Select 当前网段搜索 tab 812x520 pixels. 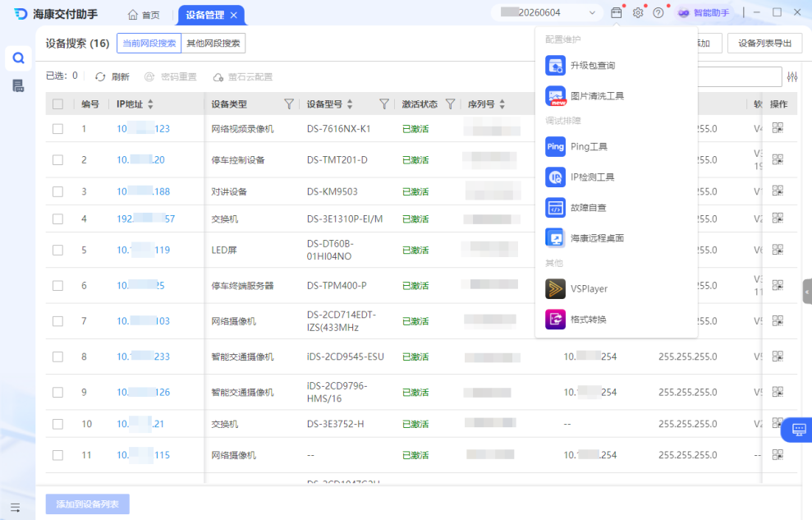coord(149,43)
